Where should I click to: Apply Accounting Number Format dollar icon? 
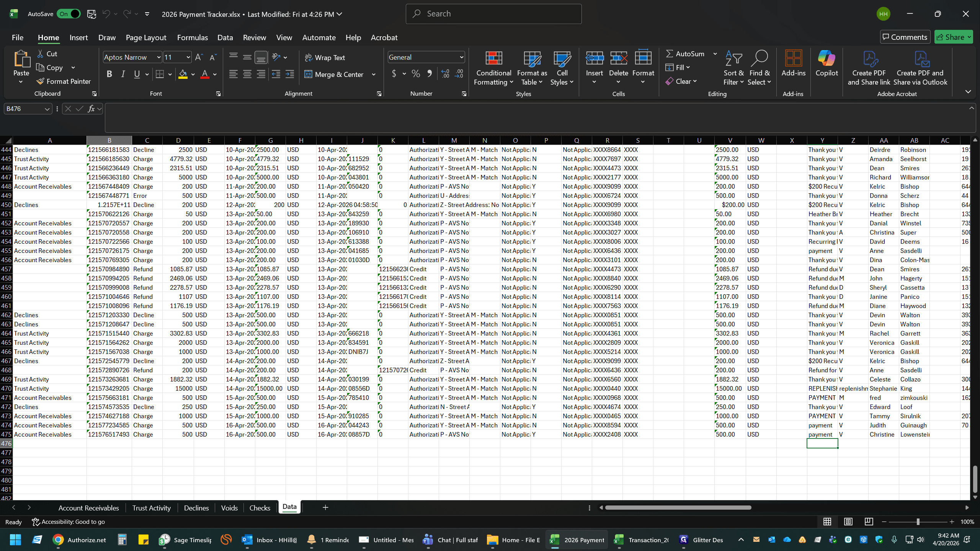[x=394, y=74]
